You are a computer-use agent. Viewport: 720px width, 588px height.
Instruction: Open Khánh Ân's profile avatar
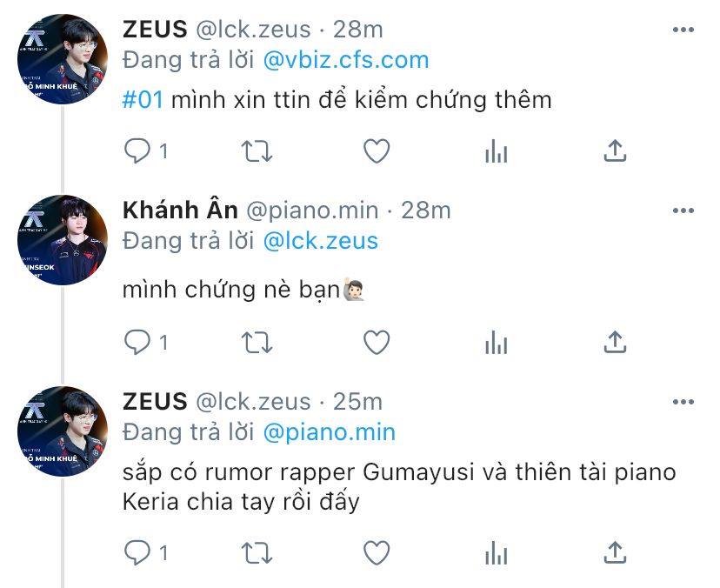[x=62, y=240]
